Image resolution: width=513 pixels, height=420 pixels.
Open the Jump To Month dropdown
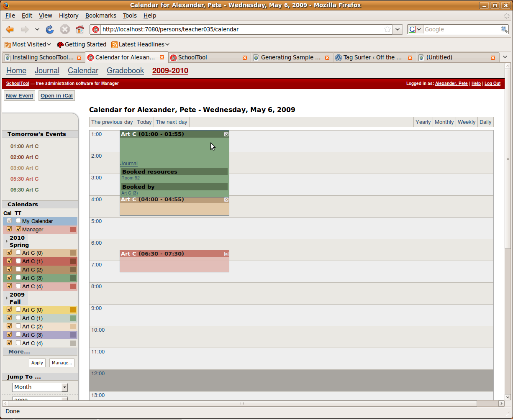click(40, 387)
